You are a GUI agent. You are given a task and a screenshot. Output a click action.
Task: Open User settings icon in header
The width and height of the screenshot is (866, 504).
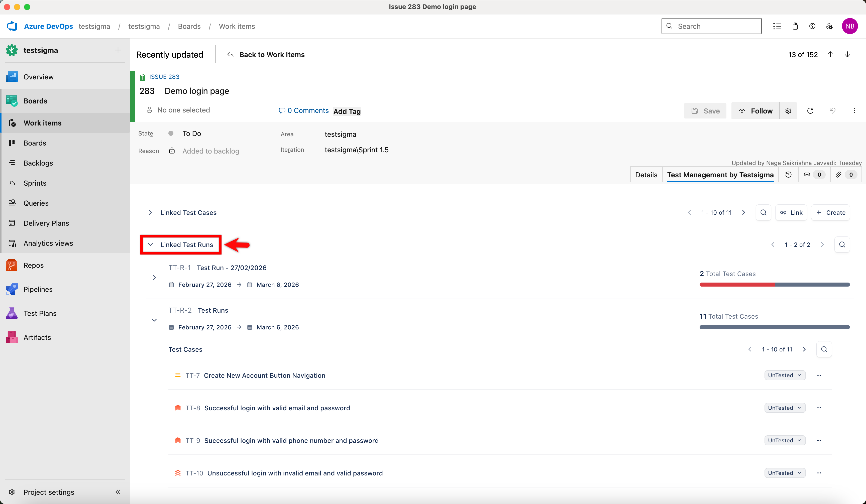tap(830, 26)
